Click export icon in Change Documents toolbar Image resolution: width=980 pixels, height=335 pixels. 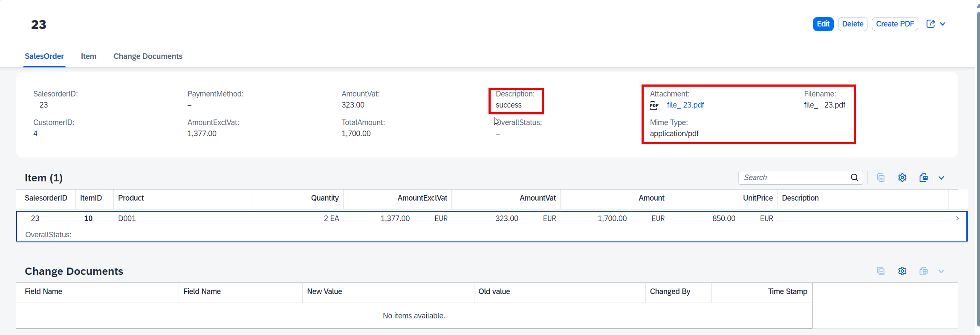pyautogui.click(x=924, y=271)
